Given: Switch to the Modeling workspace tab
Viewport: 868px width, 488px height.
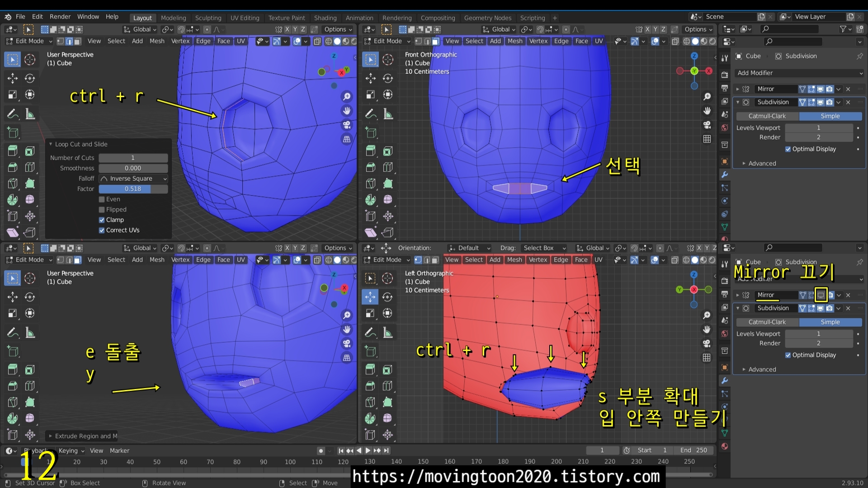Looking at the screenshot, I should 174,18.
